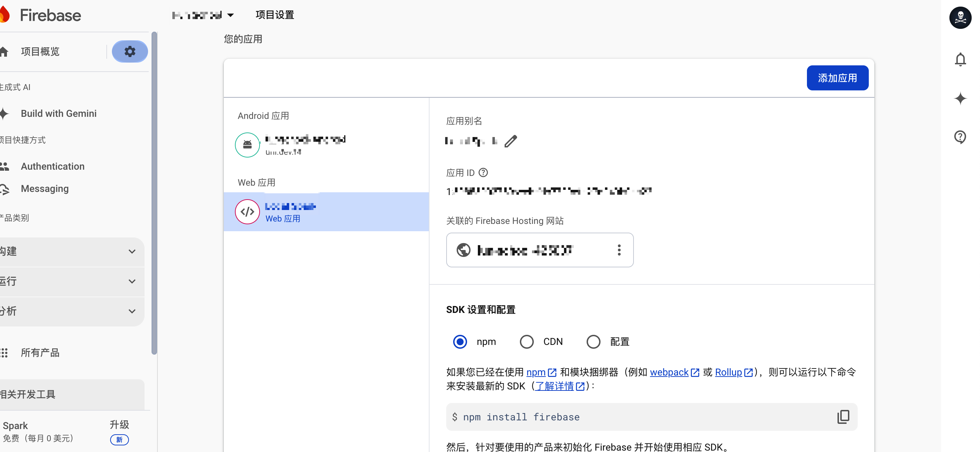This screenshot has width=980, height=452.
Task: Select the npm radio option
Action: [460, 342]
